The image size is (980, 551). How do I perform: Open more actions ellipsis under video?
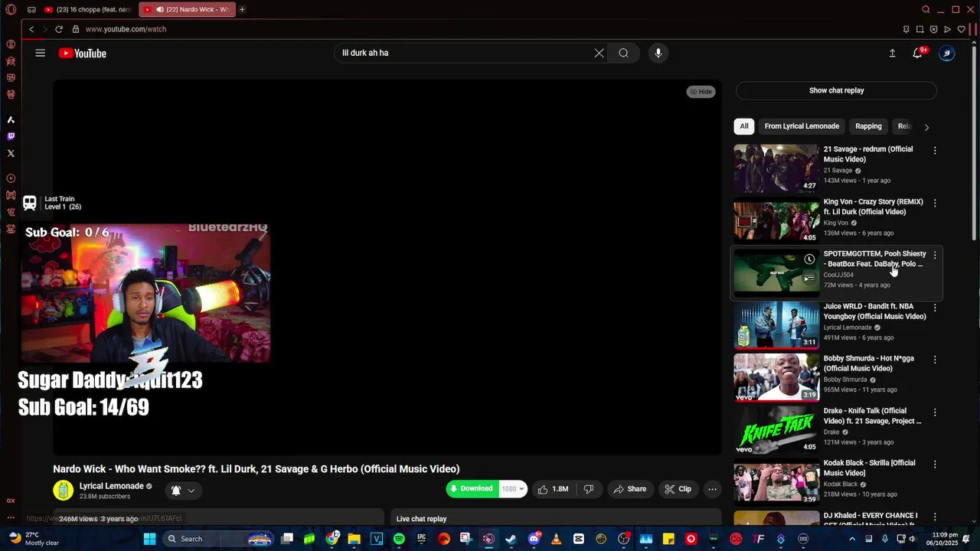click(x=712, y=489)
